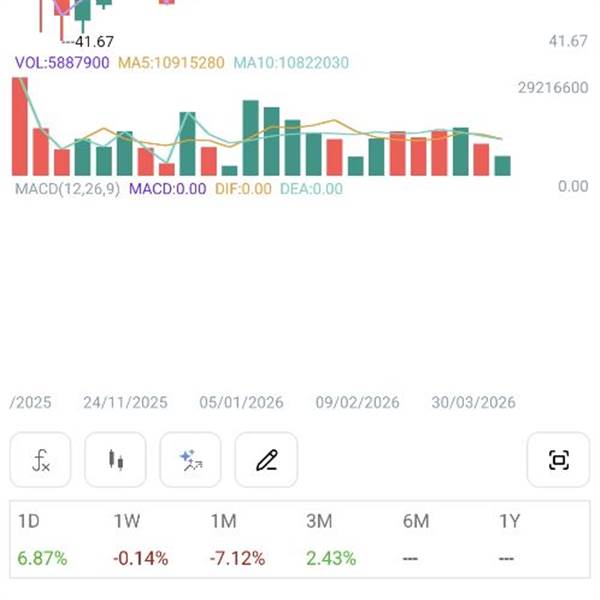Image resolution: width=600 pixels, height=600 pixels.
Task: Select the 6M performance period
Action: point(416,522)
